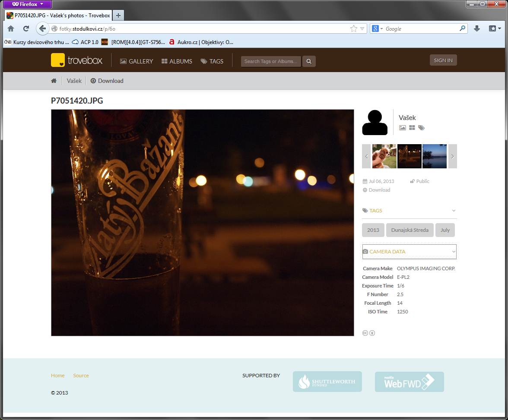The height and width of the screenshot is (420, 508).
Task: Open a new tab with the plus button
Action: pyautogui.click(x=118, y=15)
